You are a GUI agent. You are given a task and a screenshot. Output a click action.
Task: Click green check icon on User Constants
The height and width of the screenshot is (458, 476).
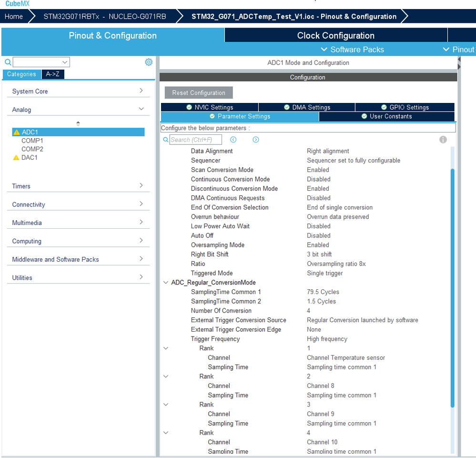(364, 116)
